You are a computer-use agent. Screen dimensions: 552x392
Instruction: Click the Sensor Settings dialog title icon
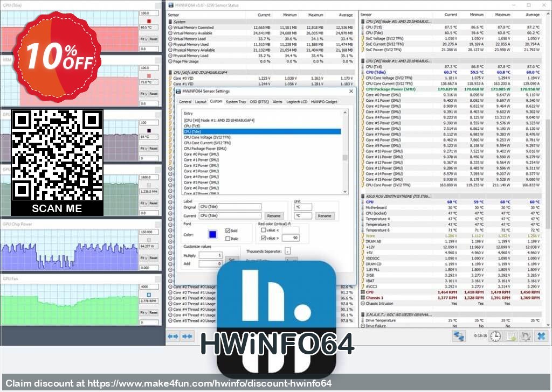point(178,92)
